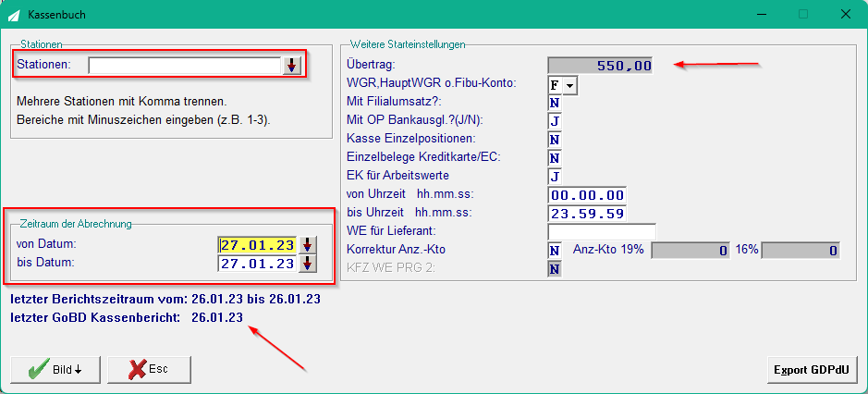Open the Stationen selection arrow button
The width and height of the screenshot is (868, 394).
pos(291,66)
